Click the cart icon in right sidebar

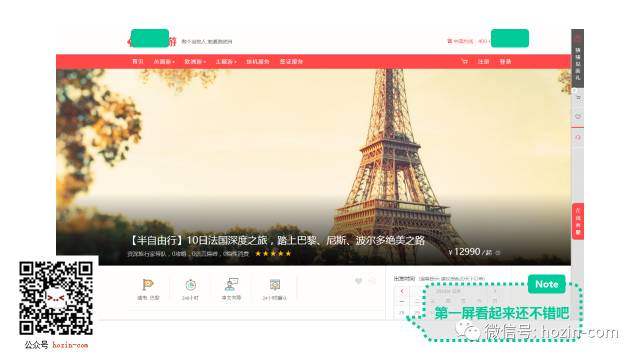tap(578, 98)
